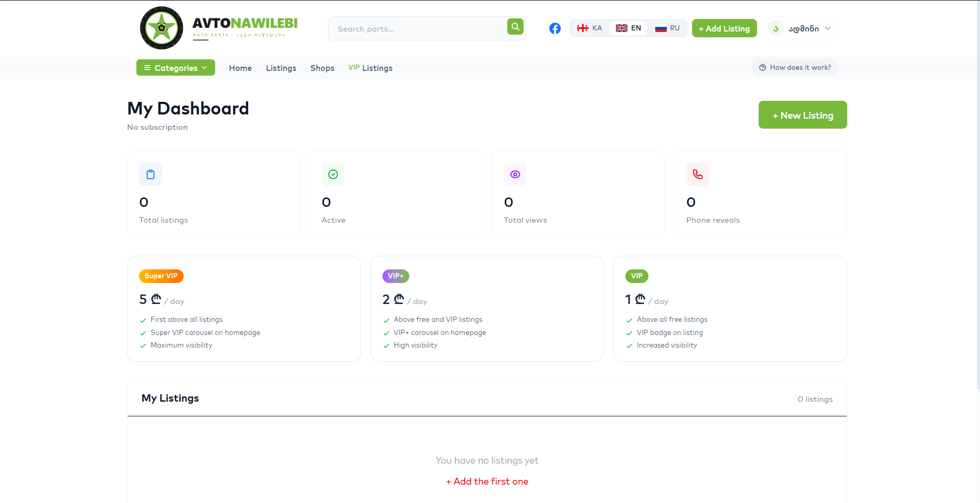Click the user avatar circle
Screen dimensions: 980x503
pyautogui.click(x=775, y=28)
